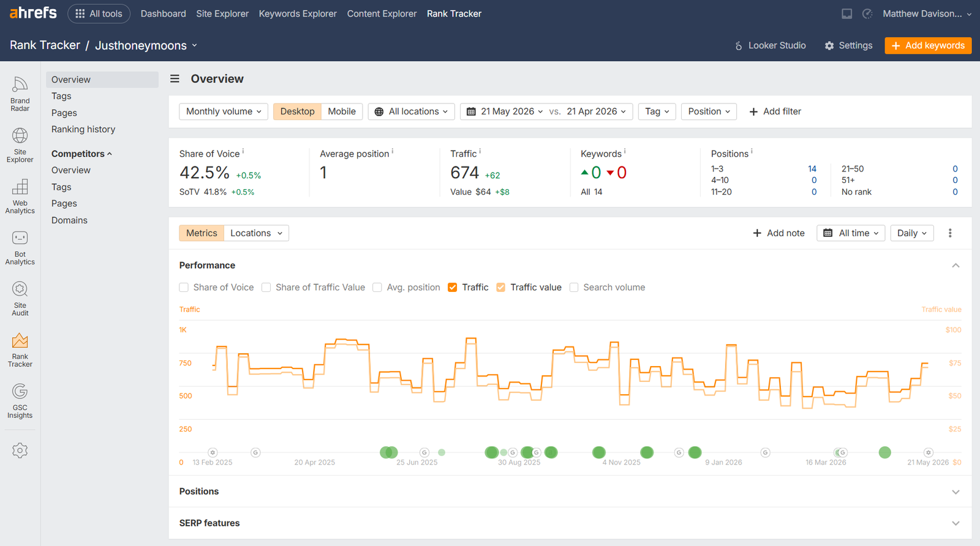The image size is (980, 546).
Task: Select the Metrics tab
Action: [x=202, y=233]
